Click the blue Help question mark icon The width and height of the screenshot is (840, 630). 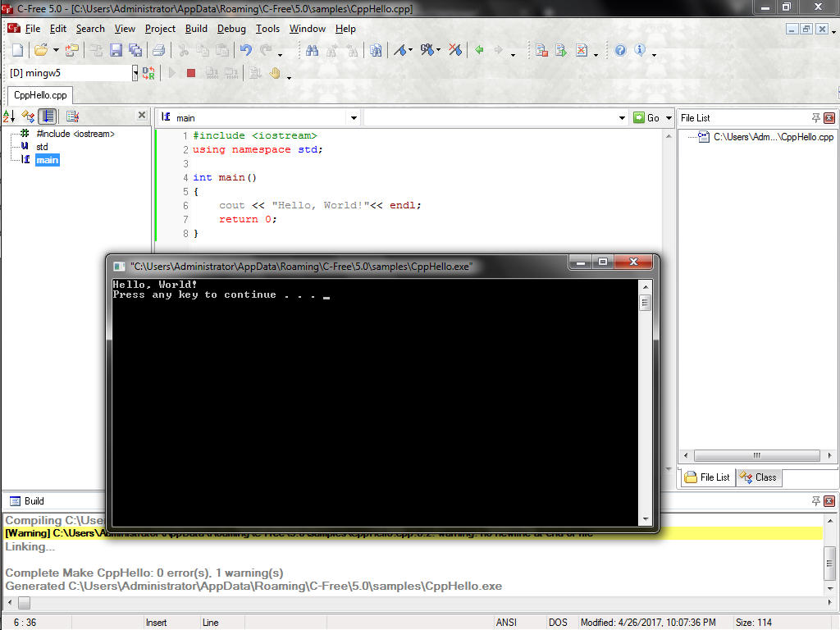620,50
